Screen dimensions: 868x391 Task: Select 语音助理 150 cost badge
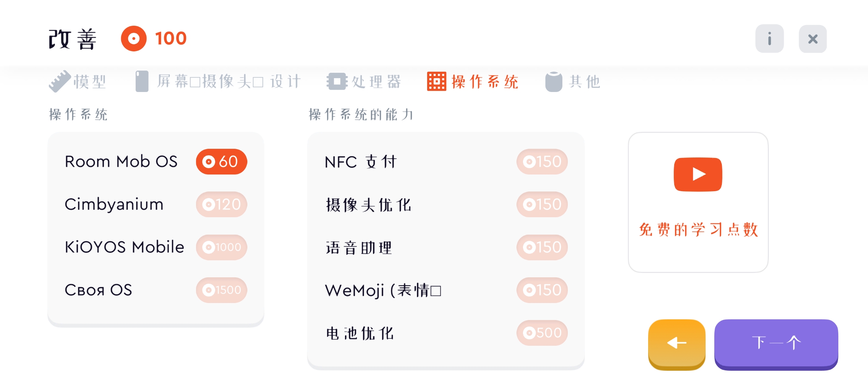tap(542, 247)
